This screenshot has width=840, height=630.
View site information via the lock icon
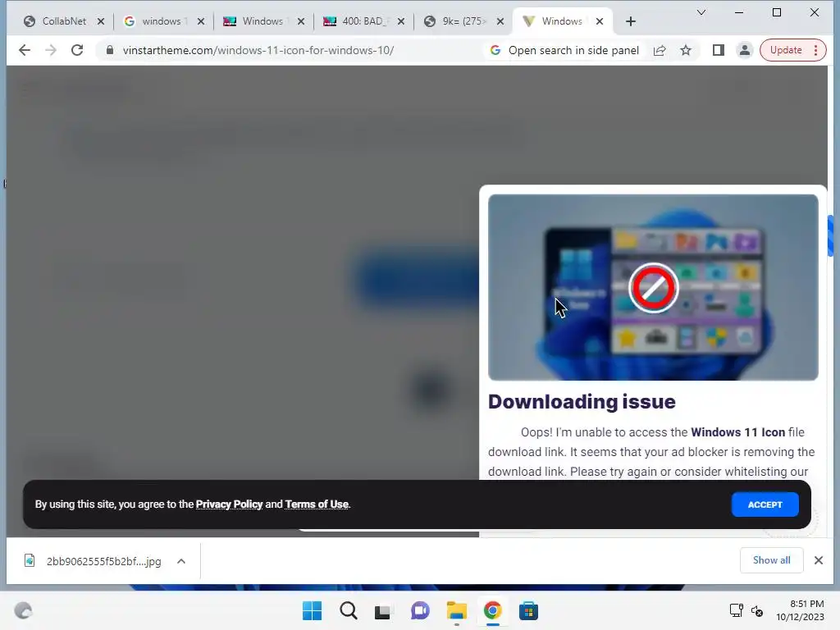pyautogui.click(x=110, y=50)
